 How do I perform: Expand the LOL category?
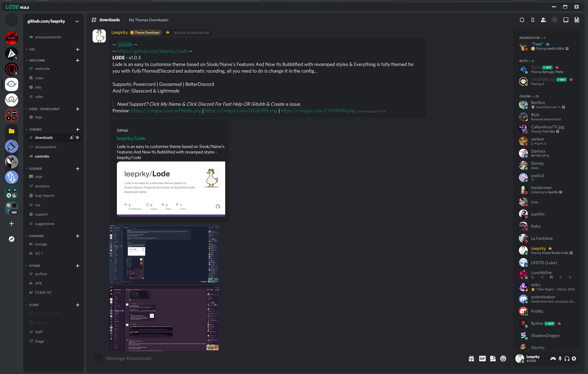point(32,49)
